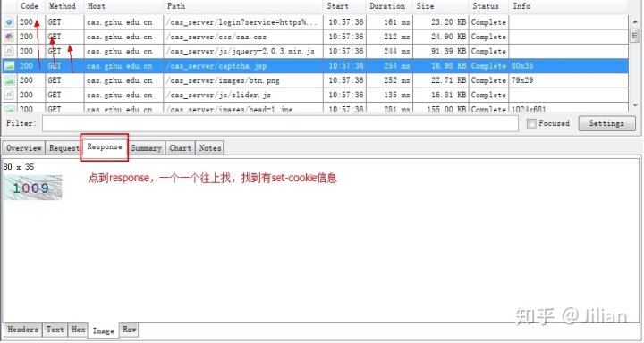Click the 80x35 info cell
The image size is (644, 343).
(522, 65)
